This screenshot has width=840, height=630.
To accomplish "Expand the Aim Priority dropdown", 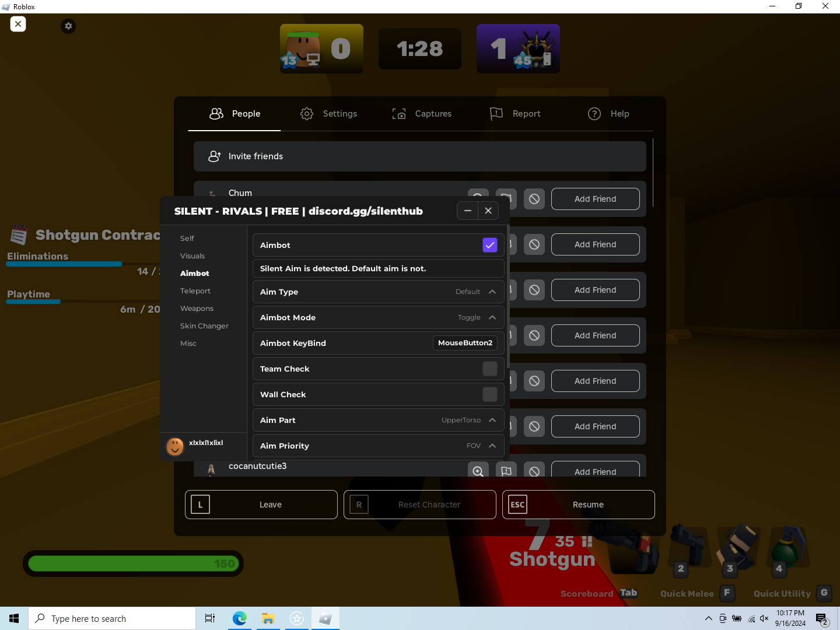I will pyautogui.click(x=378, y=446).
